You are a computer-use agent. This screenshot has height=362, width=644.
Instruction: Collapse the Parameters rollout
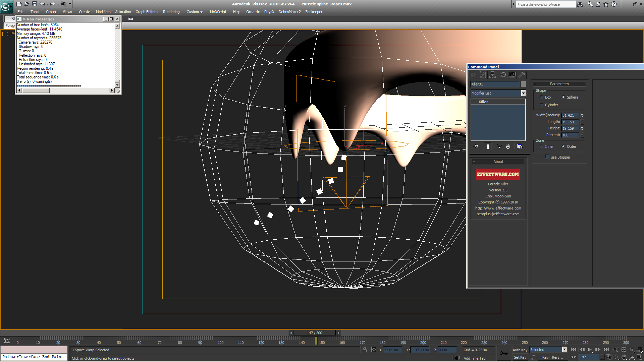(x=559, y=84)
